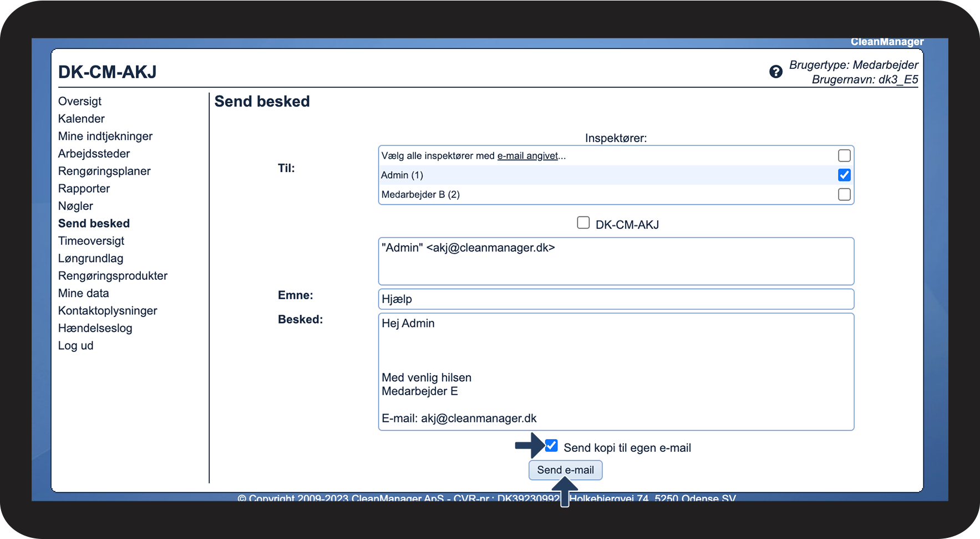This screenshot has width=980, height=539.
Task: Check the Medarbejder B (2) checkbox
Action: pos(844,194)
